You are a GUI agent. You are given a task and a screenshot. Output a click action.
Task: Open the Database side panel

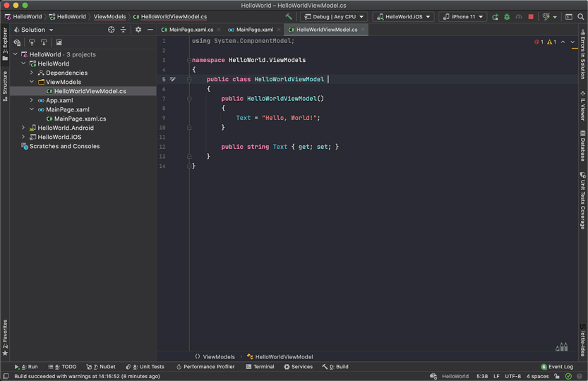tap(583, 145)
